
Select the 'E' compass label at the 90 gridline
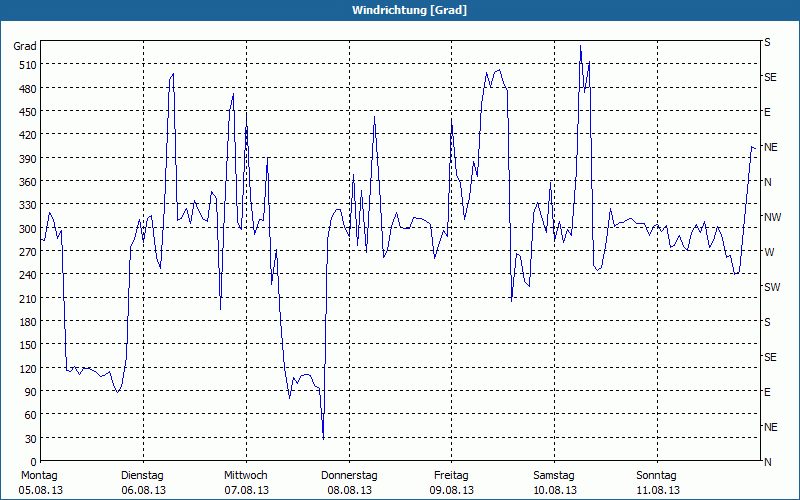tap(767, 392)
